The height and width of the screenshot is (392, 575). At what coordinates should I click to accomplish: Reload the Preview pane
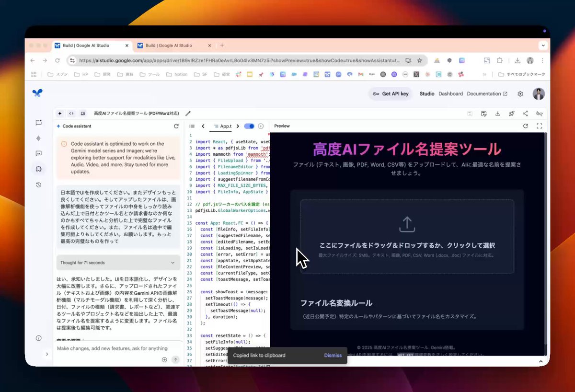pos(526,126)
